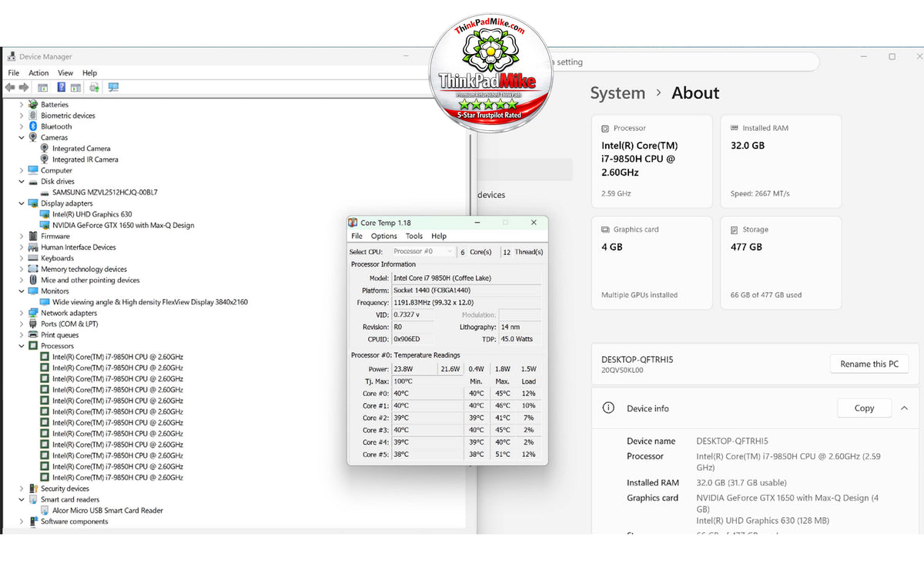Collapse the Device info section in Settings

tap(904, 408)
